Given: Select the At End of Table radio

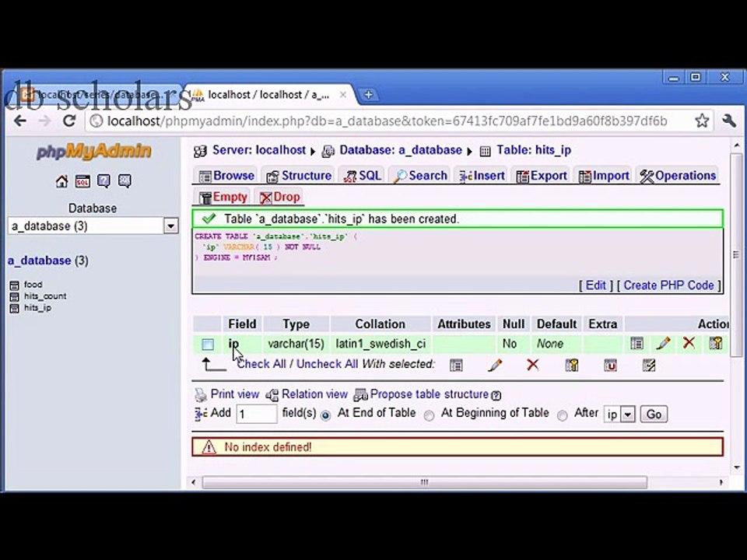Looking at the screenshot, I should pos(325,415).
